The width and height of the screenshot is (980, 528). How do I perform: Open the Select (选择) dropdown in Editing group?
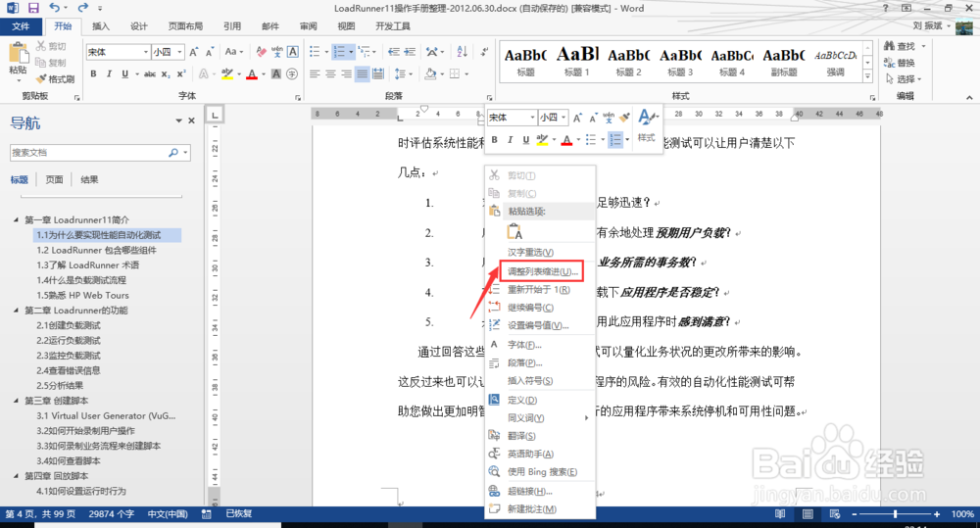tap(904, 79)
